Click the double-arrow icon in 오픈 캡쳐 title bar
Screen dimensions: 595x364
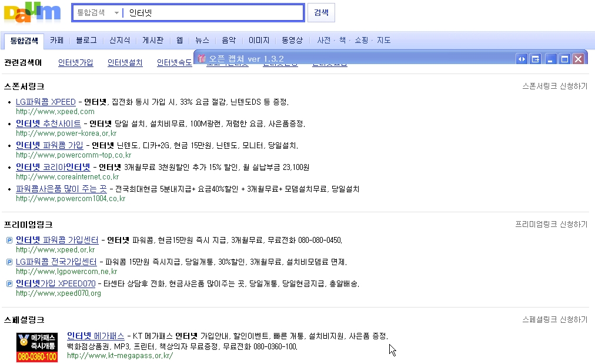click(x=522, y=59)
